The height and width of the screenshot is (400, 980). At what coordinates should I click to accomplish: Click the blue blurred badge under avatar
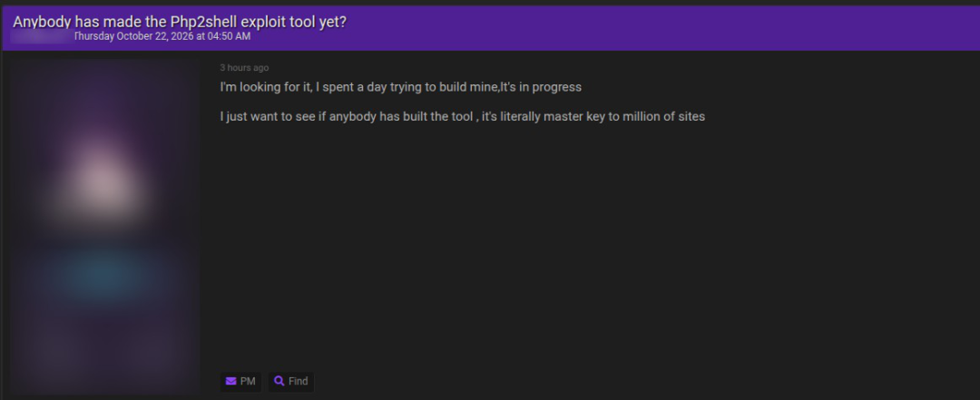coord(104,274)
